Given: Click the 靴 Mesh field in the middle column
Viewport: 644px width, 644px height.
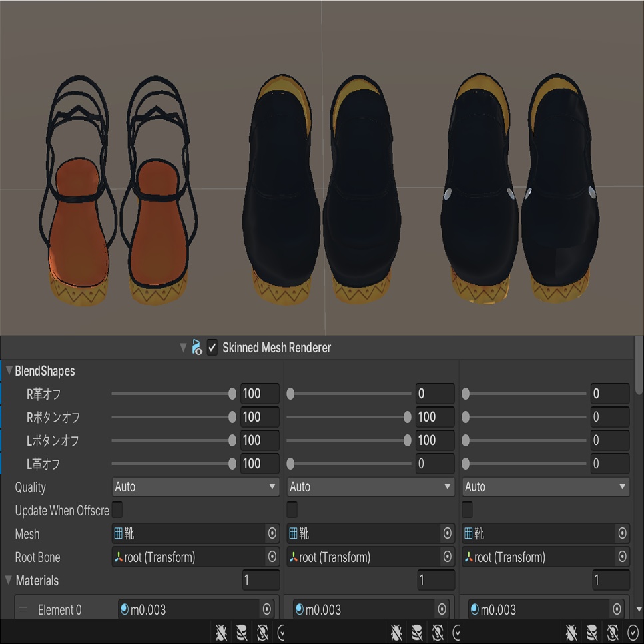Looking at the screenshot, I should click(x=370, y=533).
